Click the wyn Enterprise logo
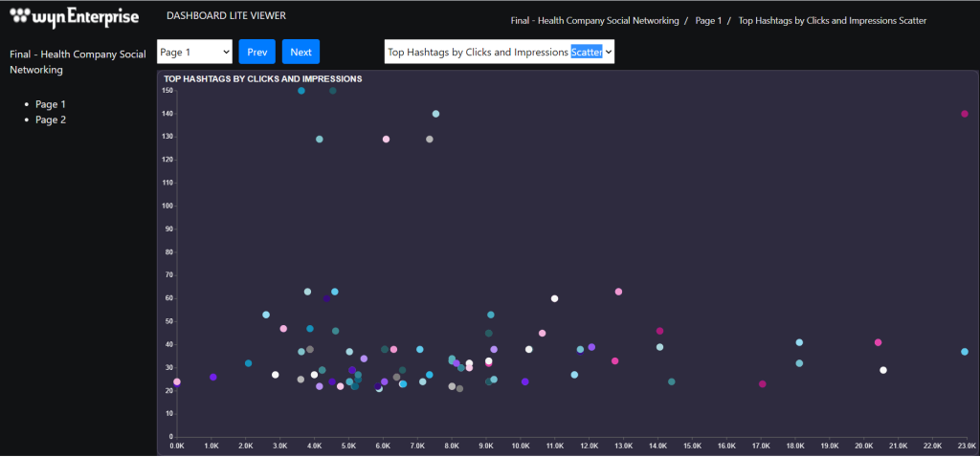Image resolution: width=980 pixels, height=457 pixels. click(x=74, y=17)
